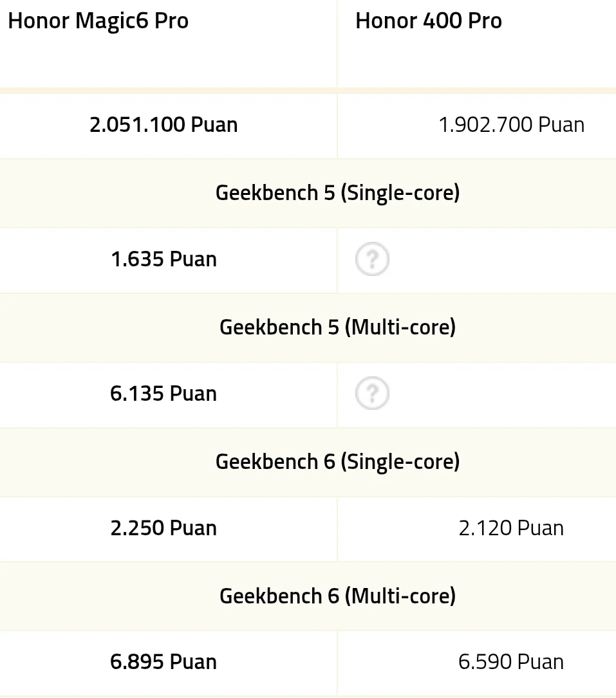Click the question mark icon beside 6.135 Puan
The image size is (616, 698).
372,394
